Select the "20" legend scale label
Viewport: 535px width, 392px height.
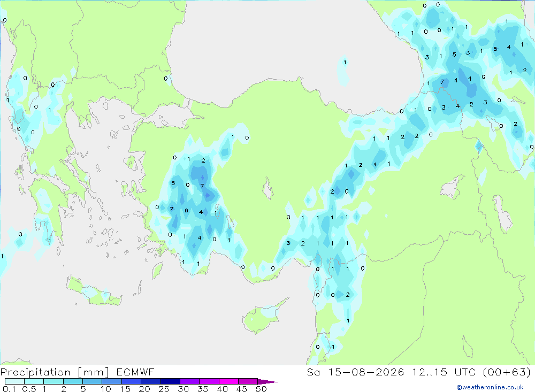144,389
